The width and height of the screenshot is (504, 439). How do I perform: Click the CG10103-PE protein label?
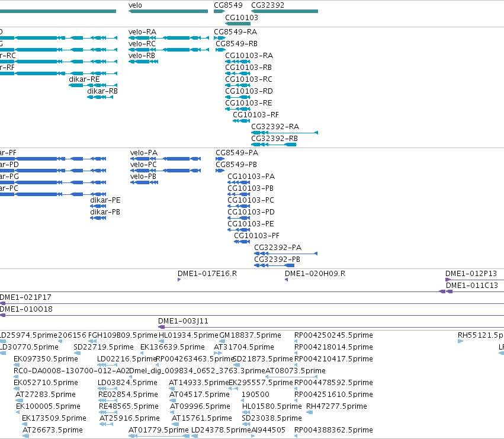[251, 224]
